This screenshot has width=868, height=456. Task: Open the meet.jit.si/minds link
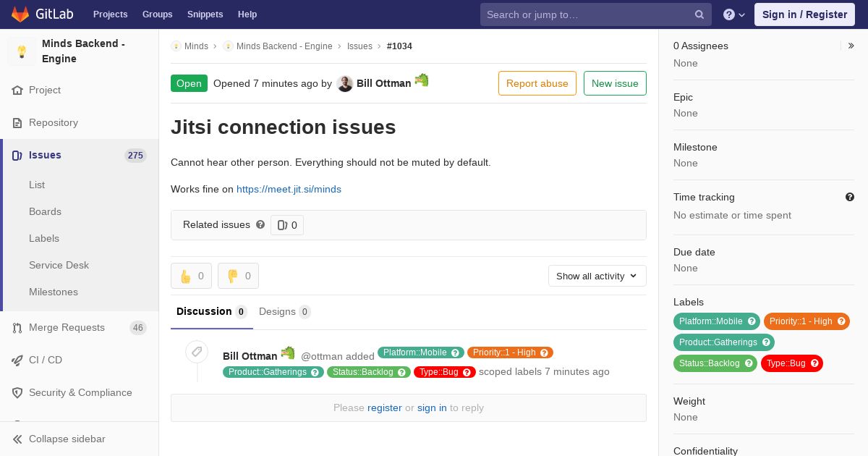(x=289, y=190)
